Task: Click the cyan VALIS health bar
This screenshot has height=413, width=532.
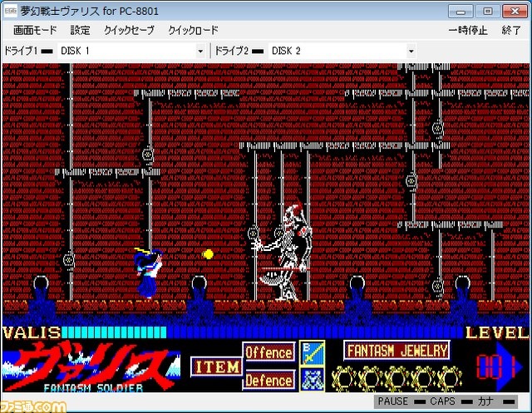Action: [x=115, y=332]
